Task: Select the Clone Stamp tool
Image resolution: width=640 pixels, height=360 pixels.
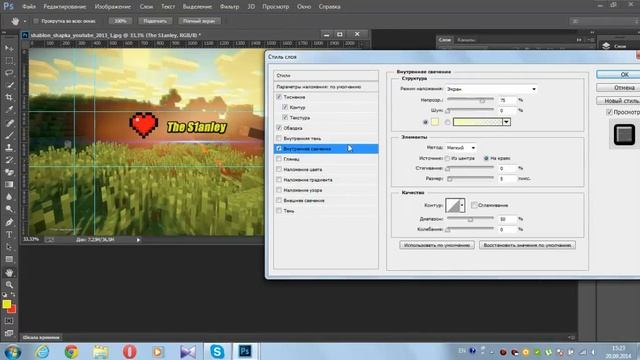Action: coord(9,147)
